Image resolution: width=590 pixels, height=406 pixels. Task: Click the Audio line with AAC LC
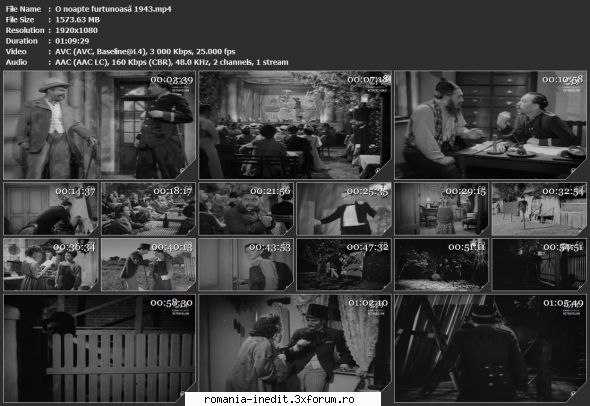point(172,62)
